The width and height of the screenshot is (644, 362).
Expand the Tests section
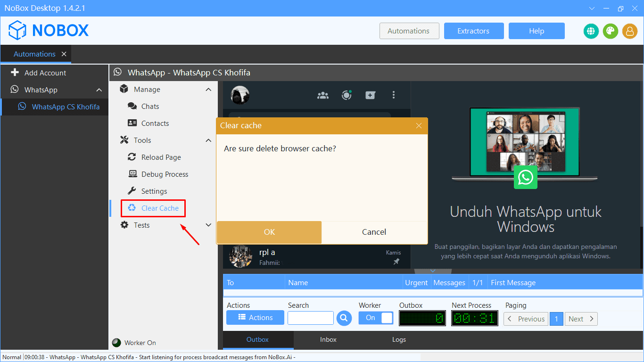click(208, 225)
